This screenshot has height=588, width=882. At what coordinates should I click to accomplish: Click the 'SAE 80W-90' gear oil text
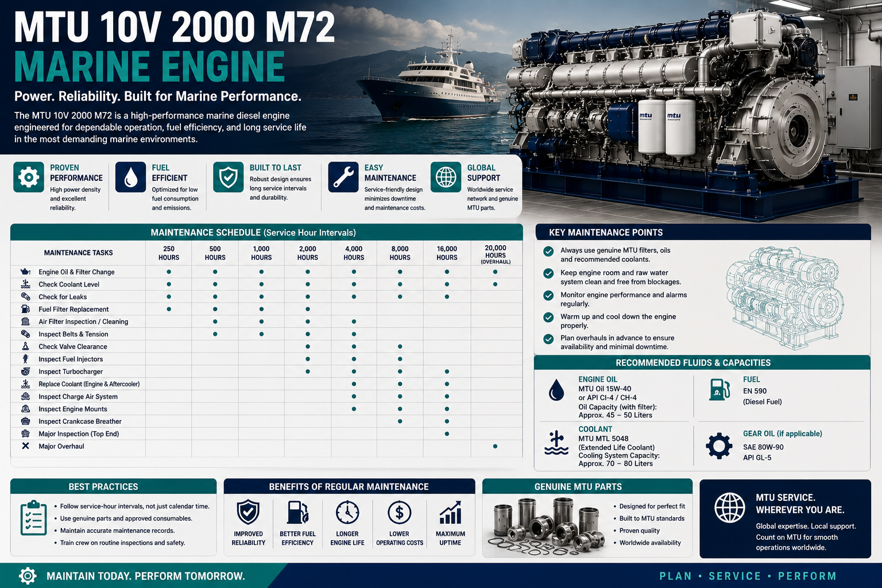pyautogui.click(x=763, y=447)
